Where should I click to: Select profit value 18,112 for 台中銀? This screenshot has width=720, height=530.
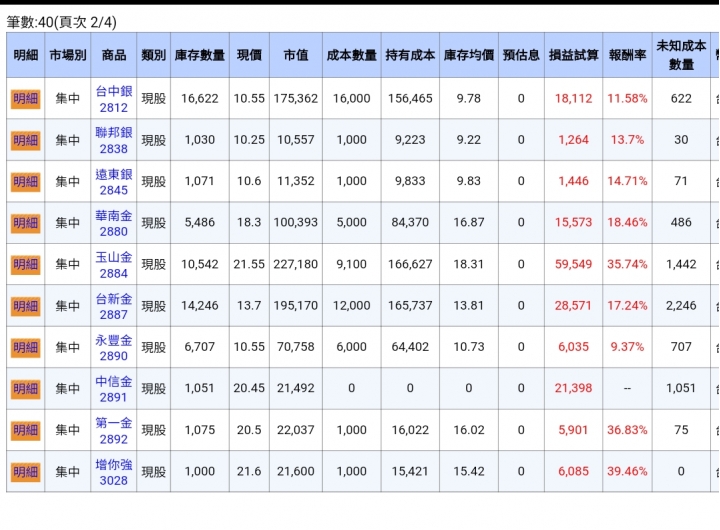tap(574, 99)
